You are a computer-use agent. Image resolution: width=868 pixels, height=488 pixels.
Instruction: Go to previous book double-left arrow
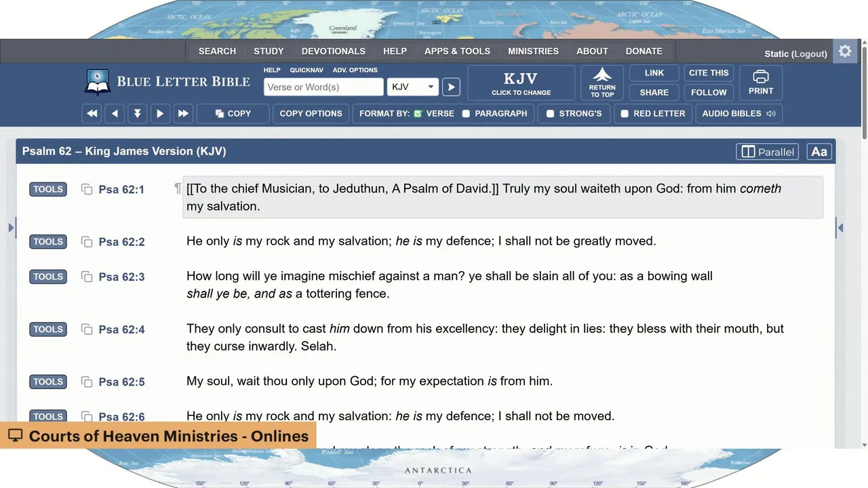(x=92, y=114)
